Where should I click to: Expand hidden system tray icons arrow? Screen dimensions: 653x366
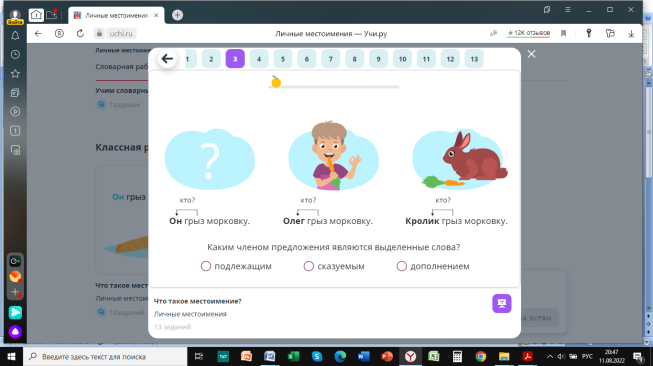[x=550, y=356]
